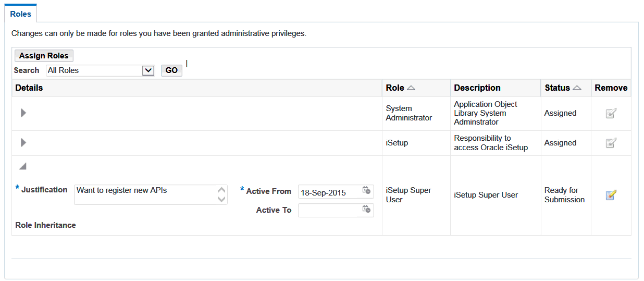Click into the Justification text box
Image resolution: width=644 pixels, height=281 pixels.
[146, 194]
